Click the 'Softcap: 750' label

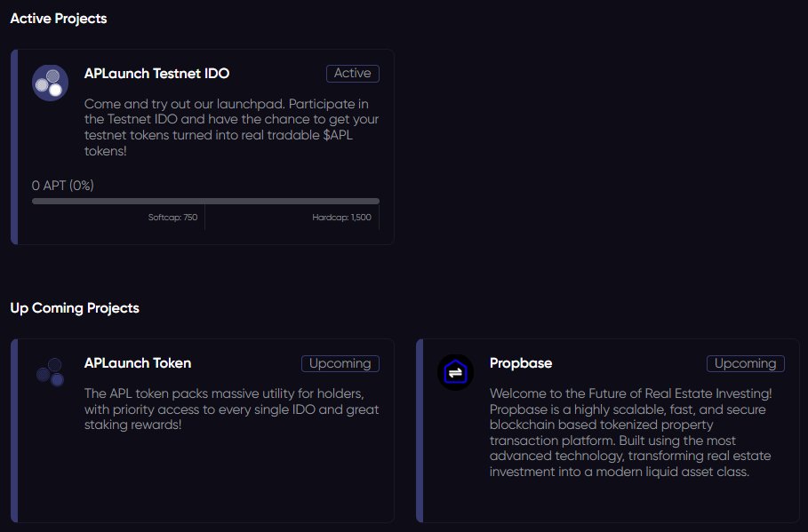click(172, 218)
